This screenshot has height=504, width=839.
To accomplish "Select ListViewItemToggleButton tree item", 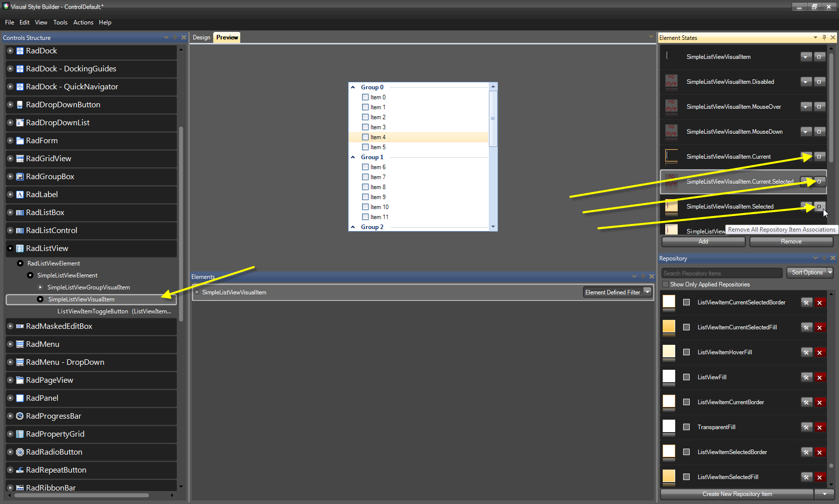I will 114,311.
